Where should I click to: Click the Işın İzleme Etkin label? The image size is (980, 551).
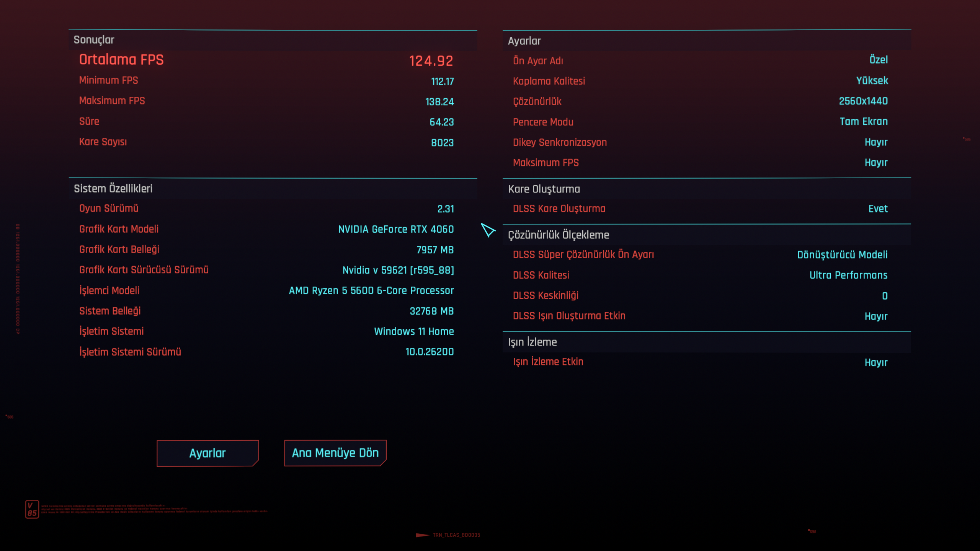tap(548, 362)
